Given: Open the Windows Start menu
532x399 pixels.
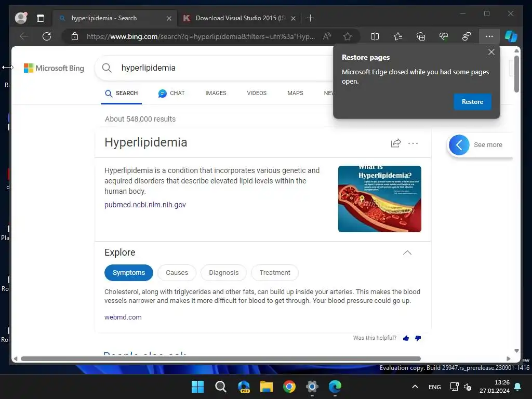Looking at the screenshot, I should click(197, 387).
